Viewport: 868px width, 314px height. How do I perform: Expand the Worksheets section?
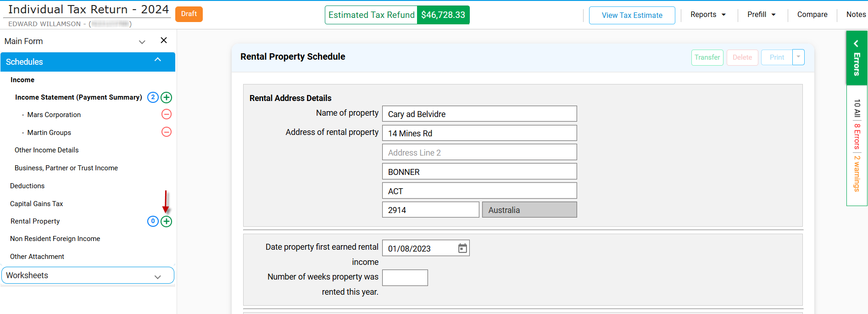[158, 277]
